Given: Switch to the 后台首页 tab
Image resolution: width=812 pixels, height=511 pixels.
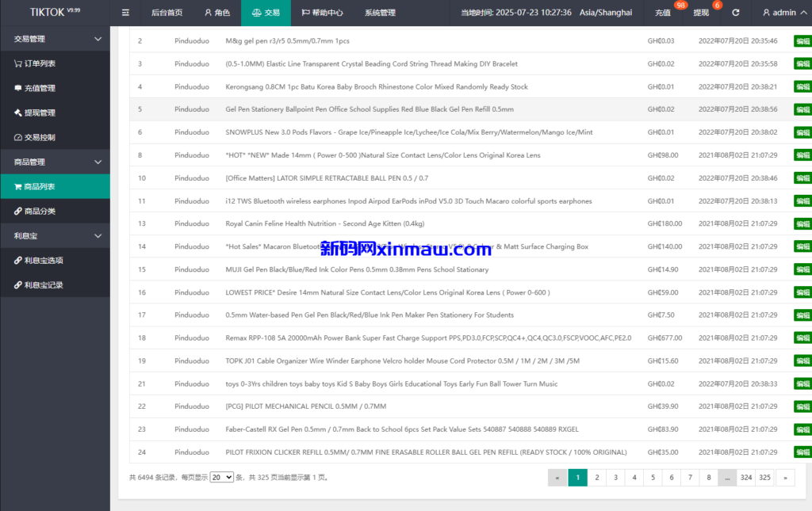Looking at the screenshot, I should [x=167, y=13].
